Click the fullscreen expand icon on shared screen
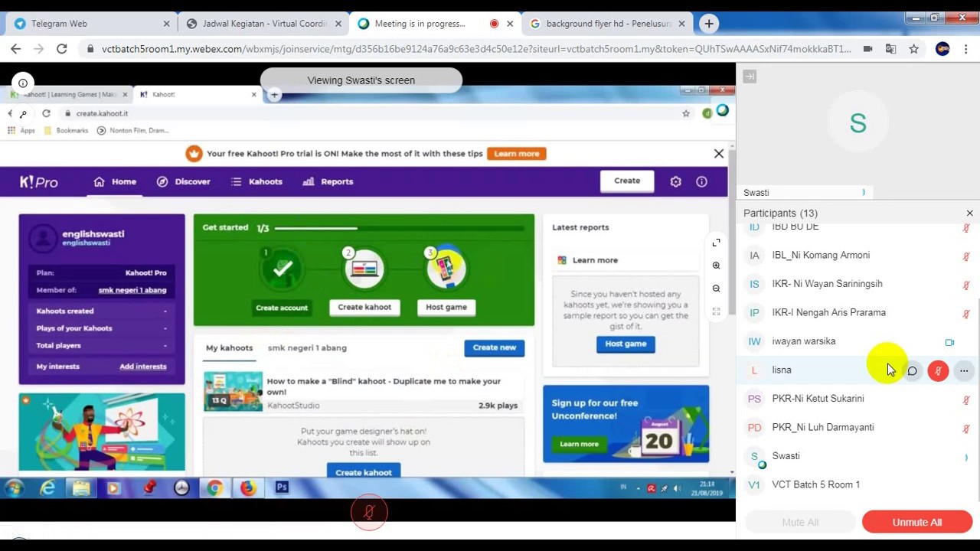Viewport: 980px width, 551px height. coord(716,243)
